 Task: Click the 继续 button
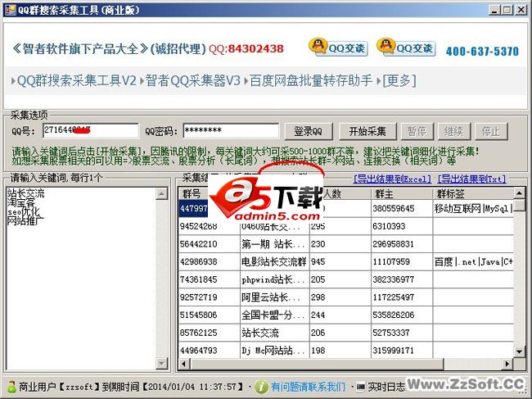[454, 131]
